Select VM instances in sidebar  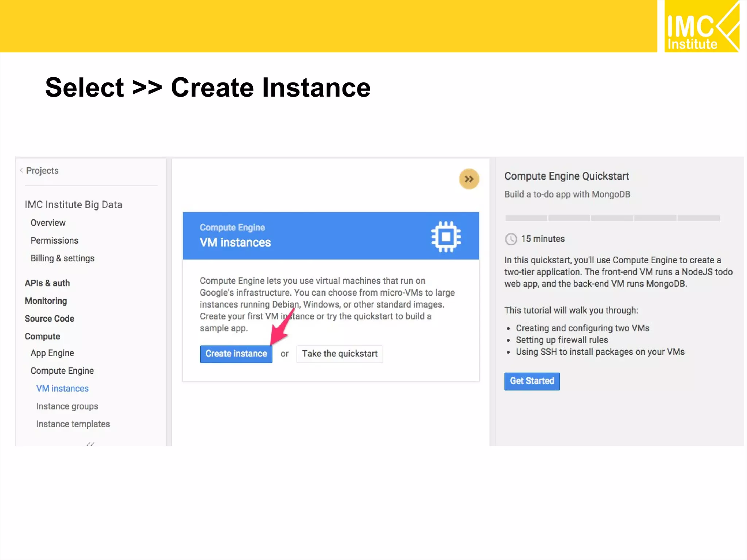pyautogui.click(x=62, y=389)
